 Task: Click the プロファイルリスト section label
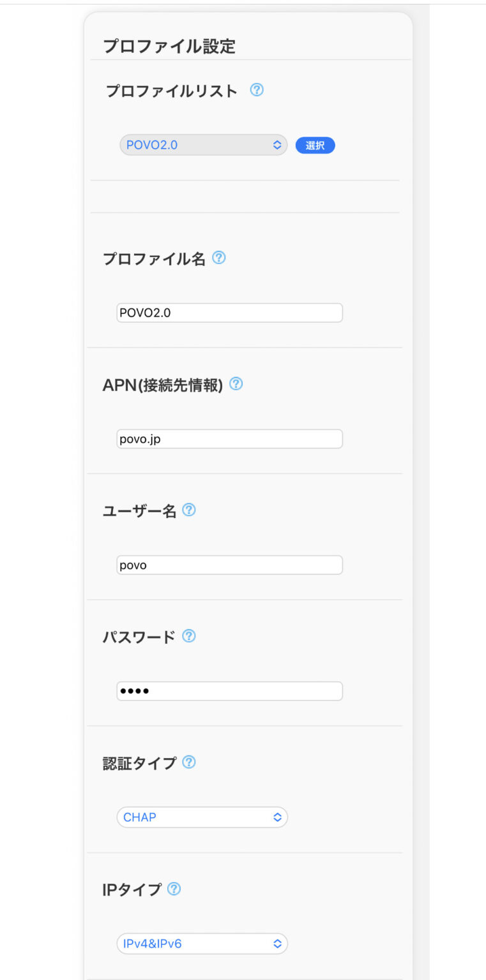pos(171,91)
